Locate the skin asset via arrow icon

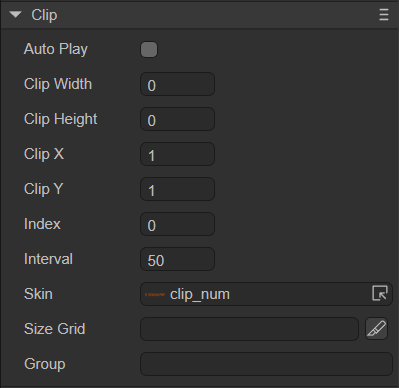tap(380, 293)
